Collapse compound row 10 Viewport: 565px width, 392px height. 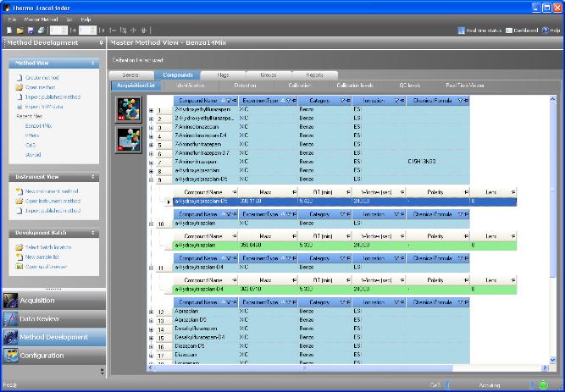pyautogui.click(x=152, y=224)
